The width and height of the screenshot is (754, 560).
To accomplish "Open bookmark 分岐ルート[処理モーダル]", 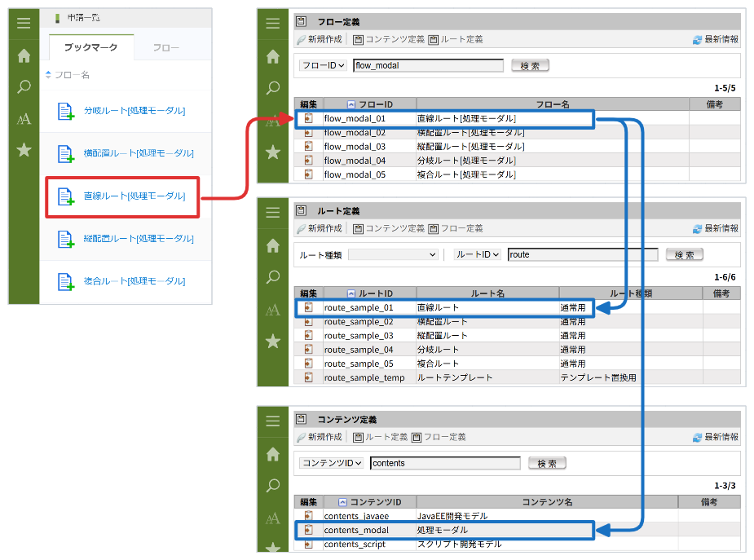I will point(134,111).
